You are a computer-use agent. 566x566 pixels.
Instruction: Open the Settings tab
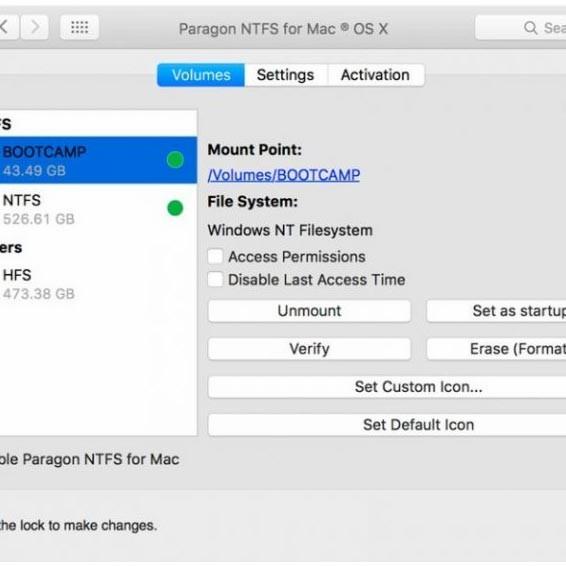286,75
